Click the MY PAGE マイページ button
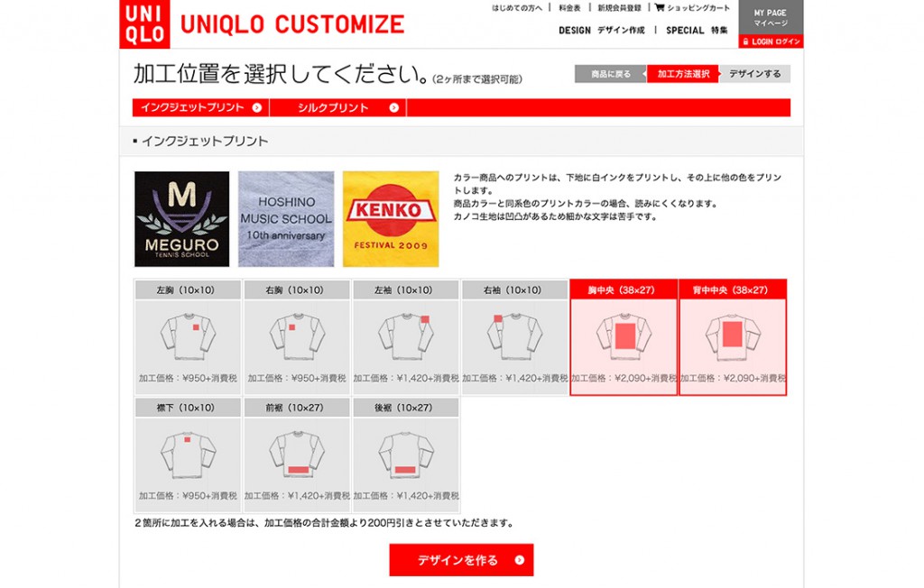The height and width of the screenshot is (588, 924). pos(771,18)
